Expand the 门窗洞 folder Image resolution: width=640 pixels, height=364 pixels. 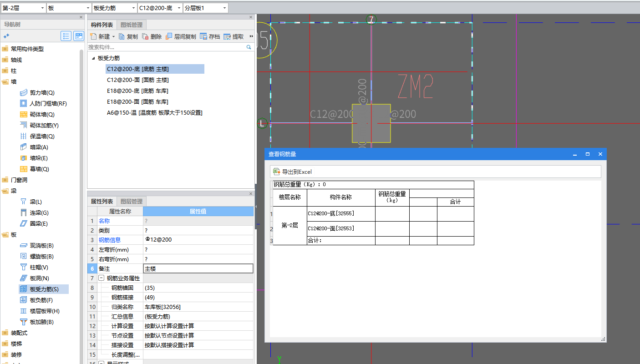point(5,180)
